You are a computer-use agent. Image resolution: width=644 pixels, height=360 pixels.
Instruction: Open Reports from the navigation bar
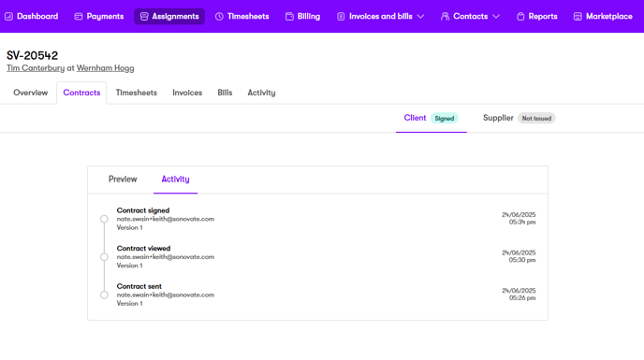pyautogui.click(x=536, y=17)
